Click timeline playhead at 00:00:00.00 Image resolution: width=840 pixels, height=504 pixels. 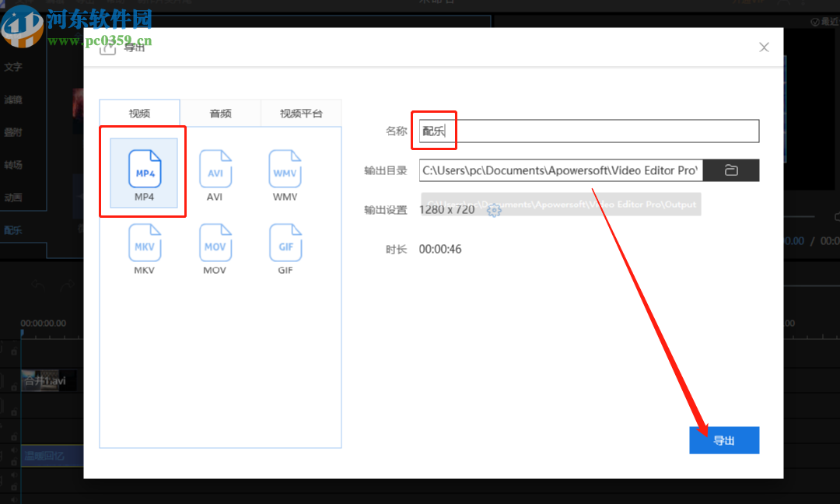22,333
